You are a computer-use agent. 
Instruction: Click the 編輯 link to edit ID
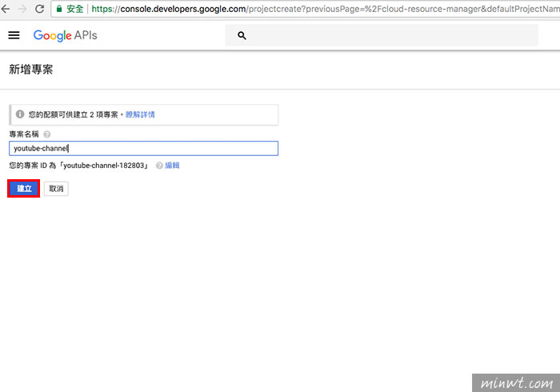pyautogui.click(x=172, y=166)
